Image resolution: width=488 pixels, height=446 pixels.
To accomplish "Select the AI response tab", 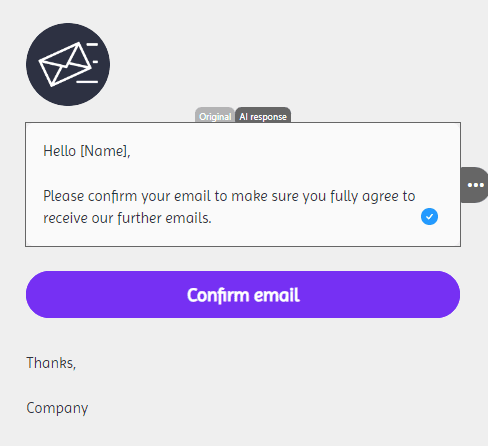I will click(263, 116).
